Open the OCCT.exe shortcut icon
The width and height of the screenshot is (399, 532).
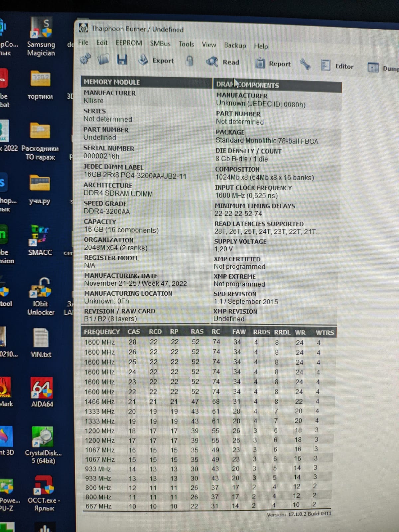point(44,493)
